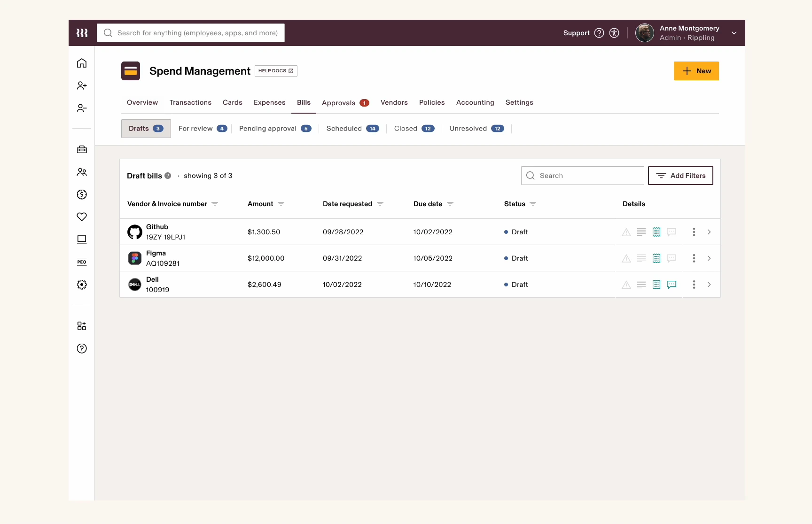The image size is (812, 524).
Task: Switch to the Expenses tab
Action: pos(270,102)
